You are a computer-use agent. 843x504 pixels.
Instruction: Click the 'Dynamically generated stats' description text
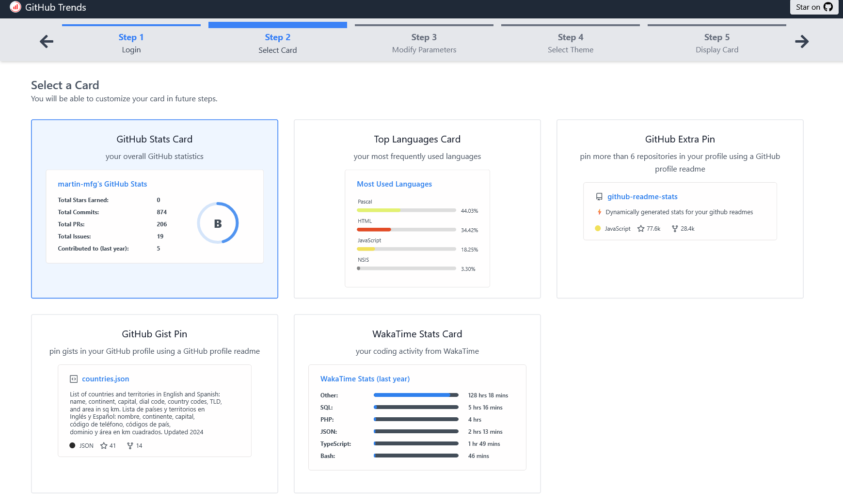tap(679, 212)
